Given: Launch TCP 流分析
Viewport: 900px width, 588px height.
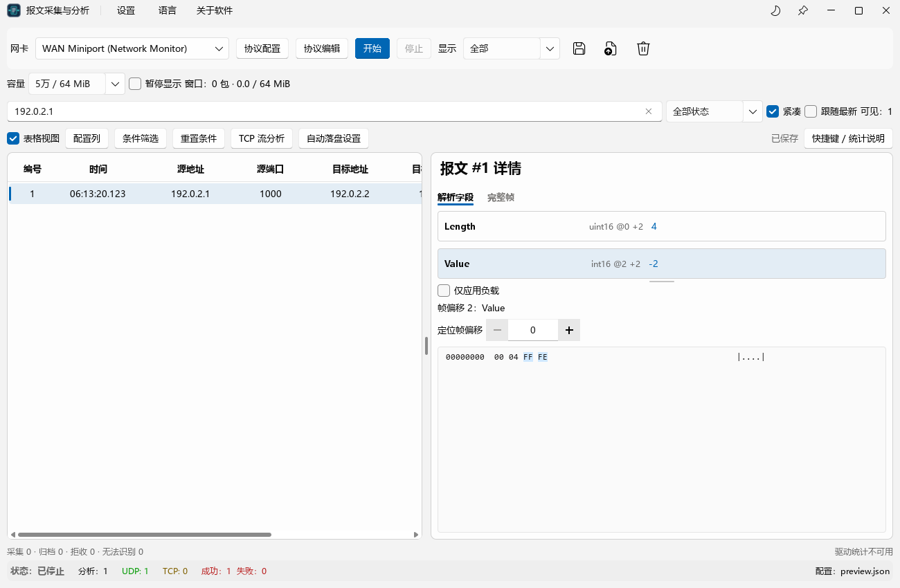Looking at the screenshot, I should 262,138.
